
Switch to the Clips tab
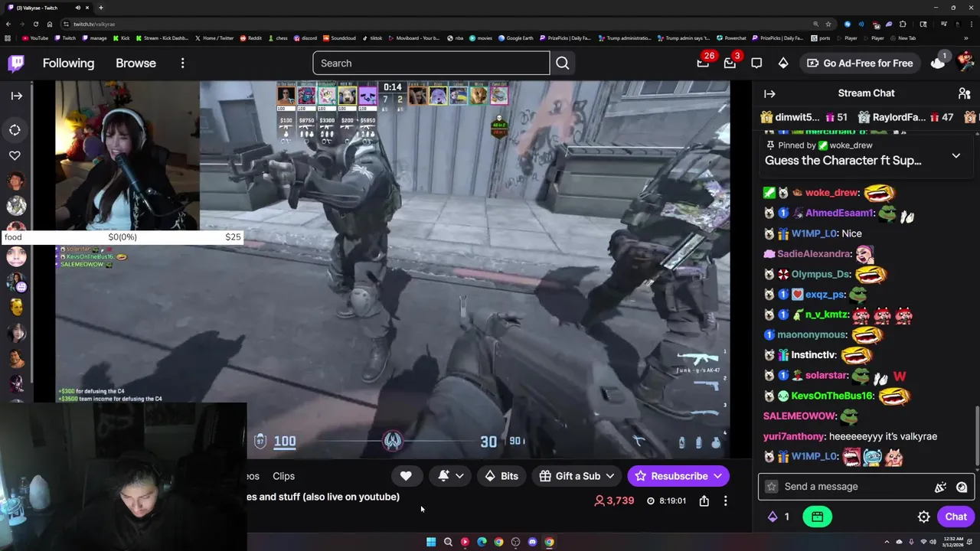coord(283,476)
